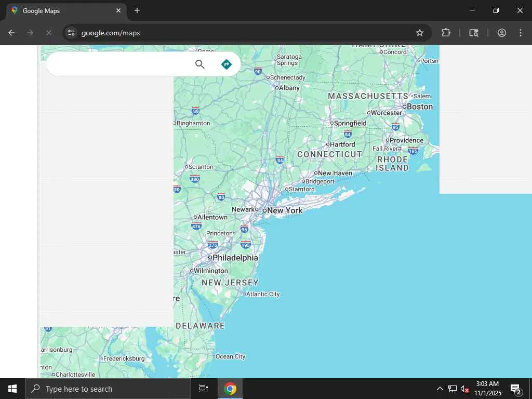This screenshot has width=532, height=399.
Task: Bookmark this page with the star icon
Action: tap(420, 33)
